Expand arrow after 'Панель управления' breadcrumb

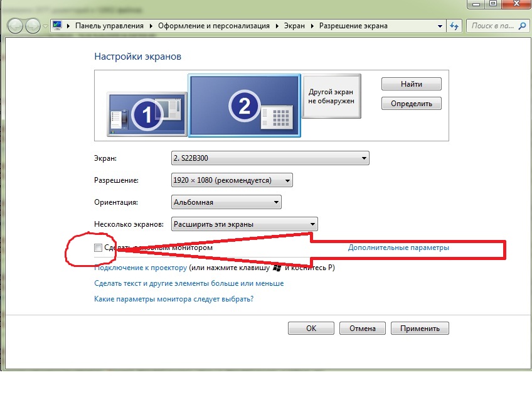[x=151, y=26]
